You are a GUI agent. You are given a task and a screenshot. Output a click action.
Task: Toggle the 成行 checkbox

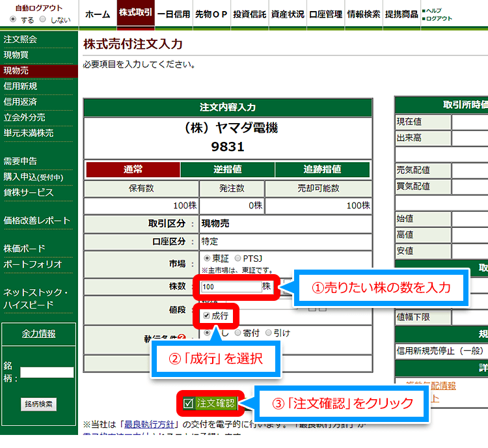[206, 316]
